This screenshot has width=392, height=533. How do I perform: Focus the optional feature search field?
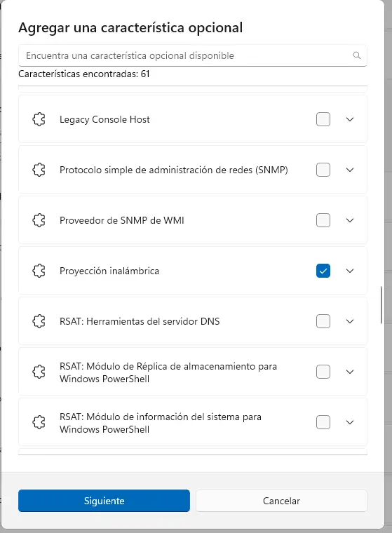(192, 55)
